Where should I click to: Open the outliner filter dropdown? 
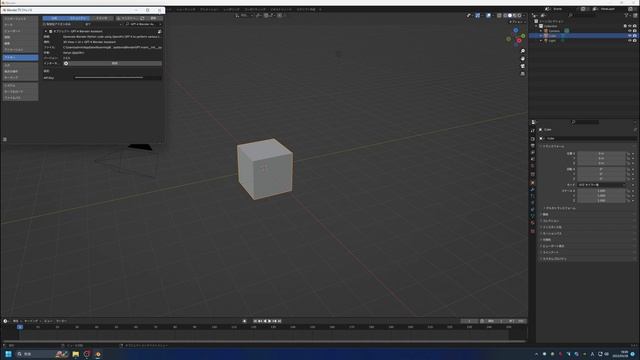coord(627,16)
